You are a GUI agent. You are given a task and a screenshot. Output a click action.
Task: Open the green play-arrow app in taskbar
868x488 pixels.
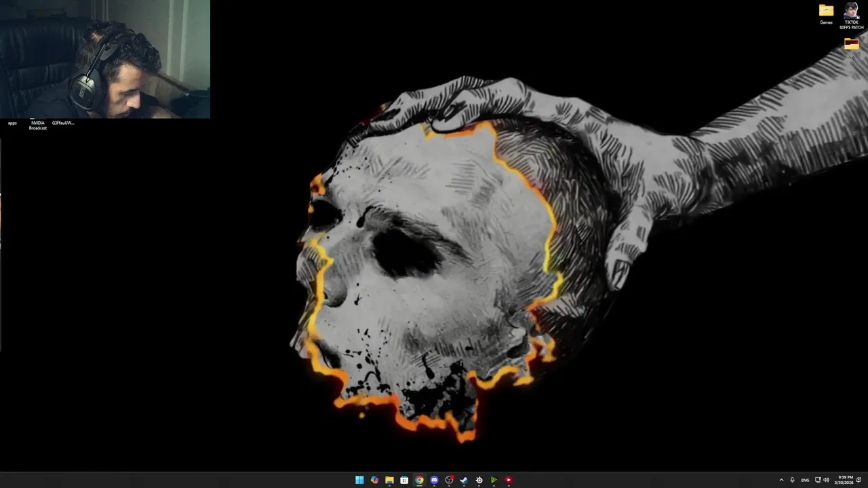click(x=494, y=480)
